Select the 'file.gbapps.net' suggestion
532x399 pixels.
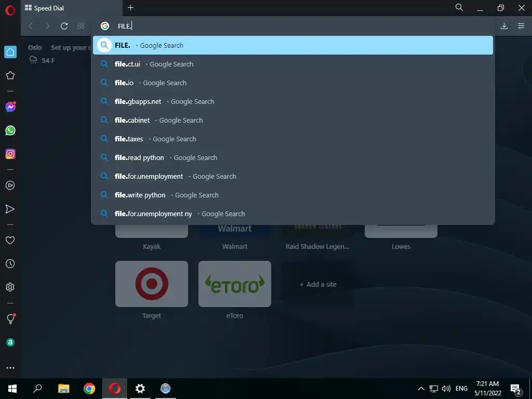click(x=293, y=101)
